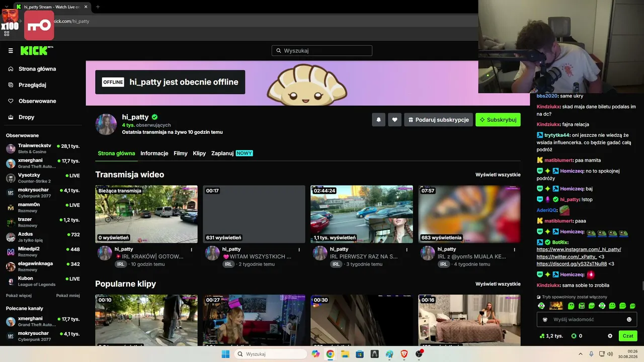The height and width of the screenshot is (362, 644).
Task: Click the Wyślij wiadomość chat input
Action: pos(587,319)
